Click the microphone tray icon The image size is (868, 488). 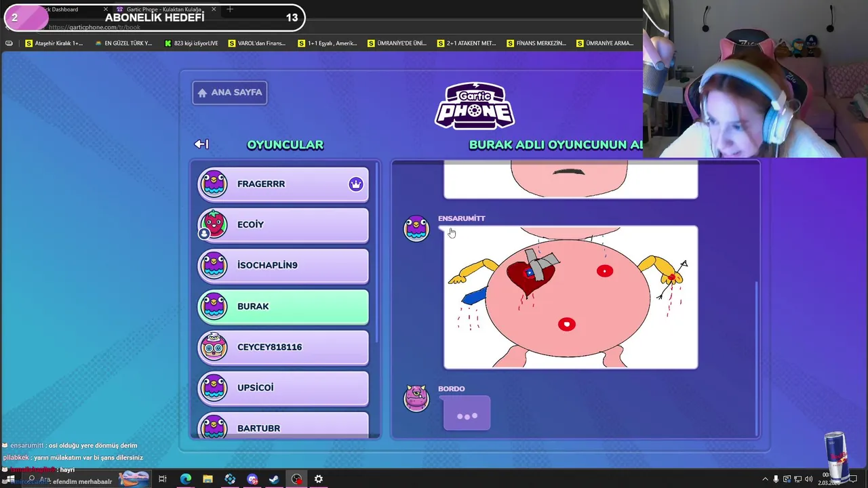click(776, 479)
